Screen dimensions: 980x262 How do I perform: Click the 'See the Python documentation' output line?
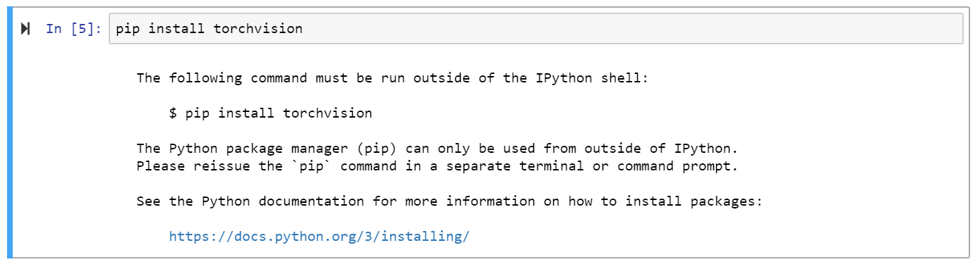tap(449, 201)
